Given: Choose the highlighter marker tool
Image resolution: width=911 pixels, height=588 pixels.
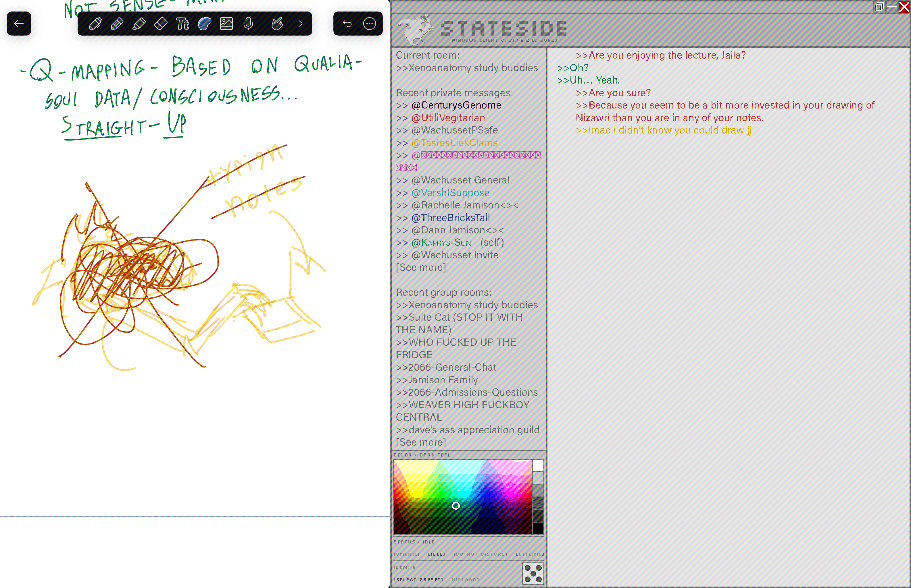Looking at the screenshot, I should pyautogui.click(x=139, y=24).
